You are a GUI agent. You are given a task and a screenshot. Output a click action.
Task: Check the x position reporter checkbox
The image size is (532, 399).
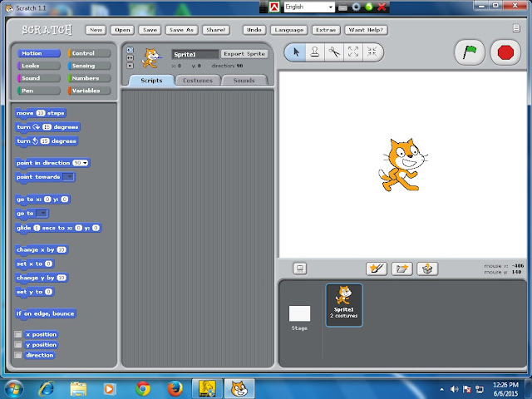[18, 334]
